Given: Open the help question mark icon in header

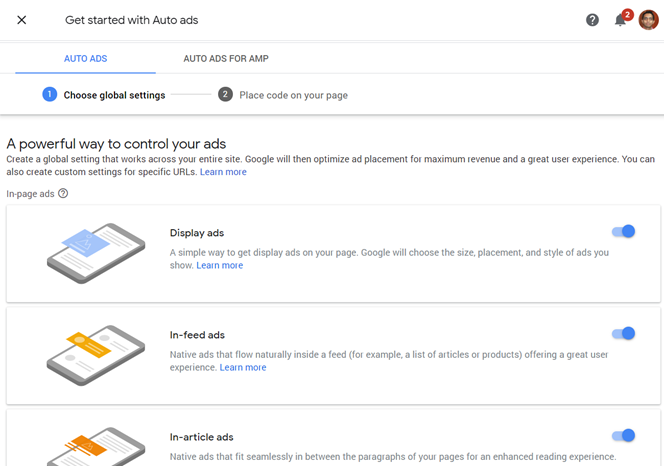Looking at the screenshot, I should pyautogui.click(x=592, y=20).
